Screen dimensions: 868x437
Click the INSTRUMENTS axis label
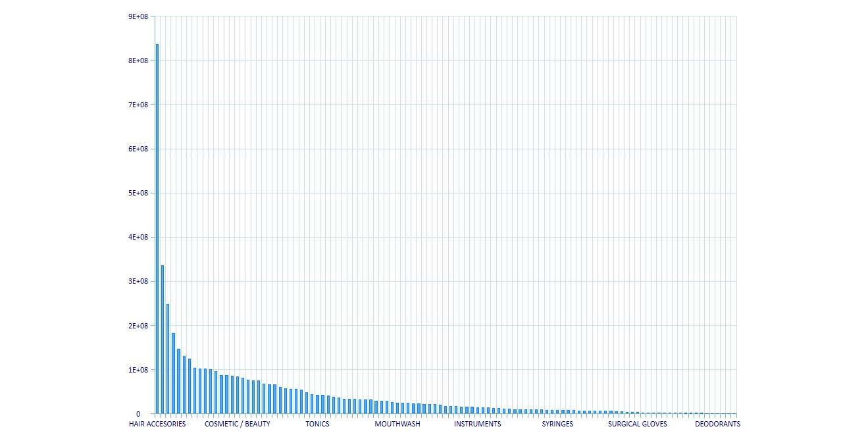[x=478, y=424]
